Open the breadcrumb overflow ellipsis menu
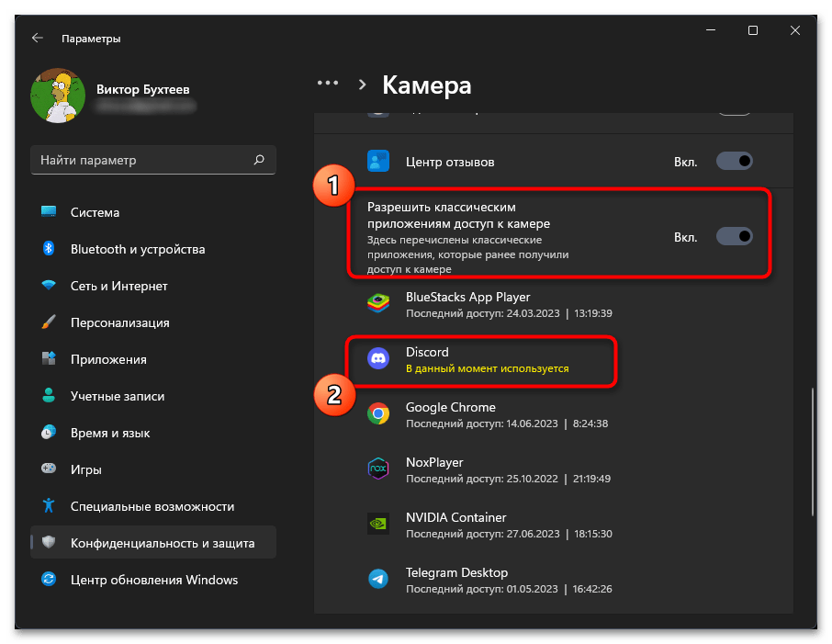 pos(328,83)
